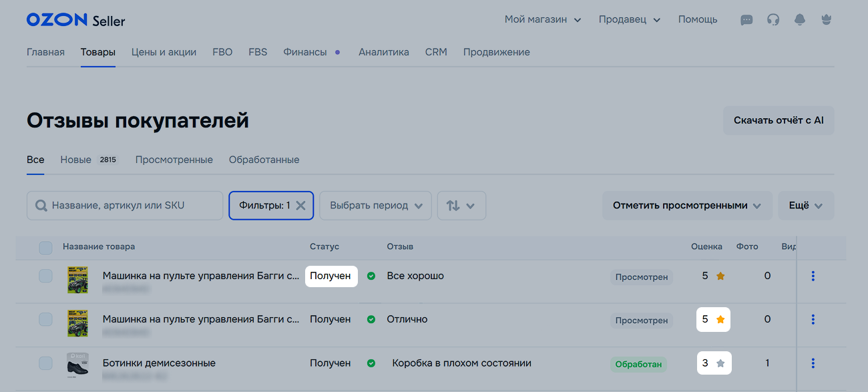
Task: Open the chat messages icon in header
Action: coord(746,20)
